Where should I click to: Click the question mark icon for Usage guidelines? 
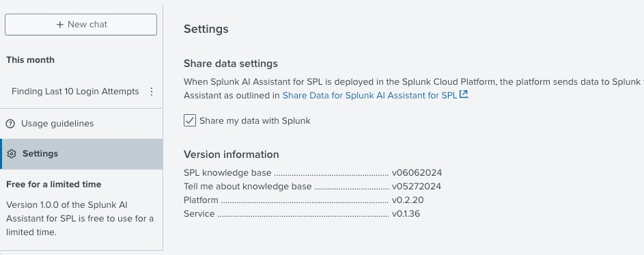[x=11, y=124]
